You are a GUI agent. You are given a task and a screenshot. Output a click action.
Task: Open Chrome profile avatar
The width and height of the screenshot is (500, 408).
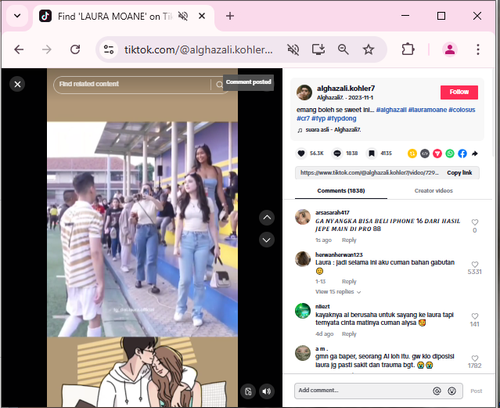(x=450, y=50)
